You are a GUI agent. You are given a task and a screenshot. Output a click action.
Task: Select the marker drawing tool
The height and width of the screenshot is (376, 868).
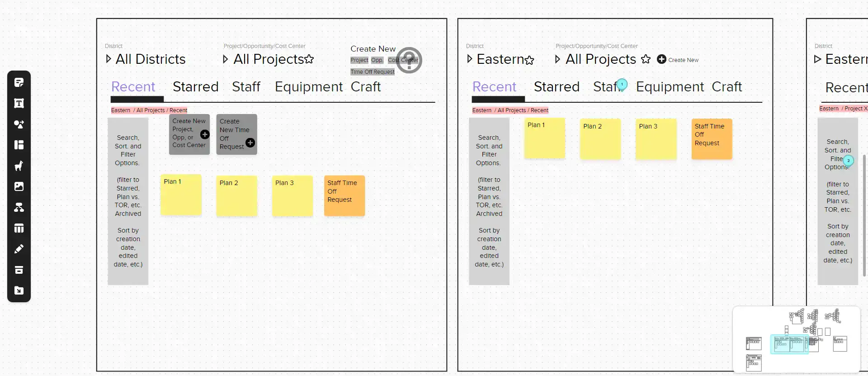point(19,249)
